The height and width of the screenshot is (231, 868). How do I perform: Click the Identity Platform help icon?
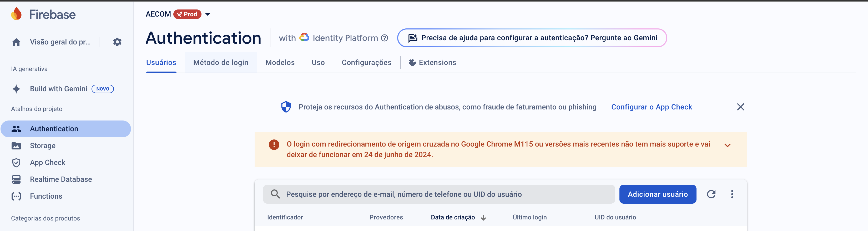click(x=385, y=38)
